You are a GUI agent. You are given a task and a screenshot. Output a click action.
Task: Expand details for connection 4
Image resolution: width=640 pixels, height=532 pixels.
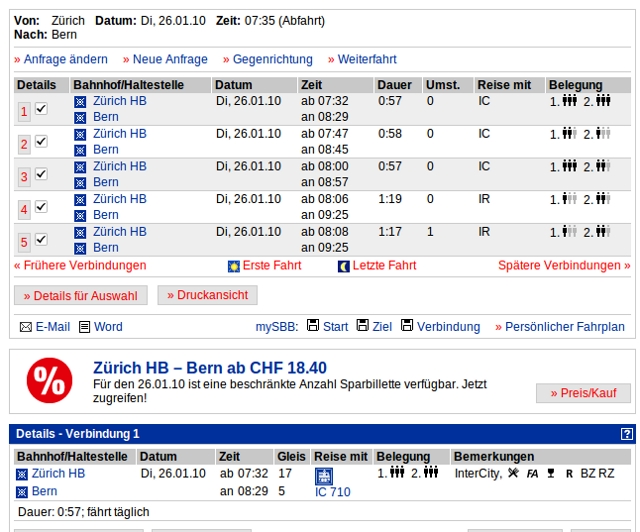point(24,209)
